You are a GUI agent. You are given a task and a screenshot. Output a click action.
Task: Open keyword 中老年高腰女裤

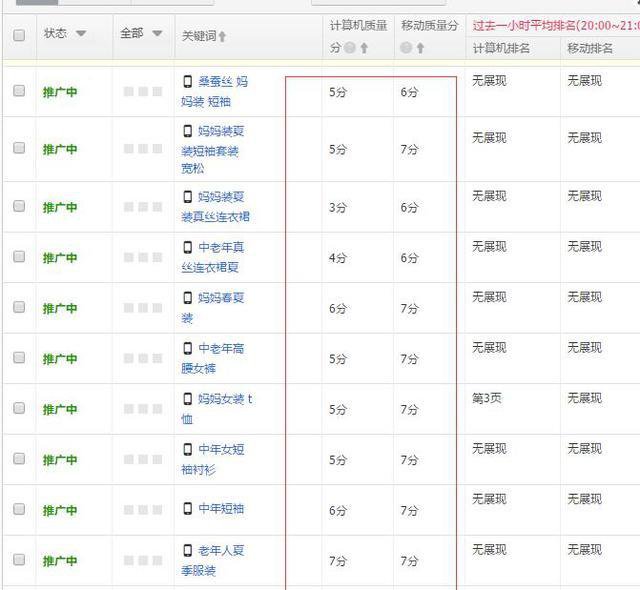pos(213,358)
